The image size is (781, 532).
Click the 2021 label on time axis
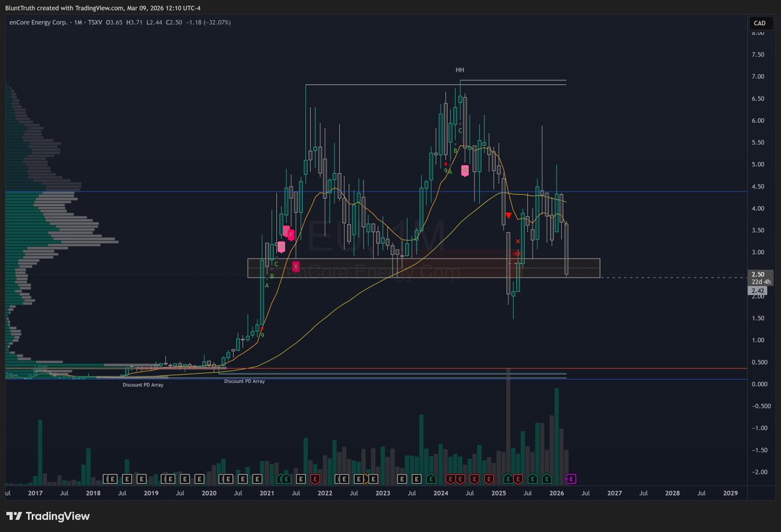coord(267,494)
